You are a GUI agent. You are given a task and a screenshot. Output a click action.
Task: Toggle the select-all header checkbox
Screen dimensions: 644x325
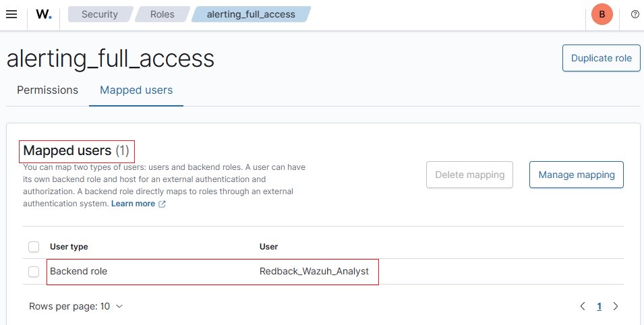34,247
